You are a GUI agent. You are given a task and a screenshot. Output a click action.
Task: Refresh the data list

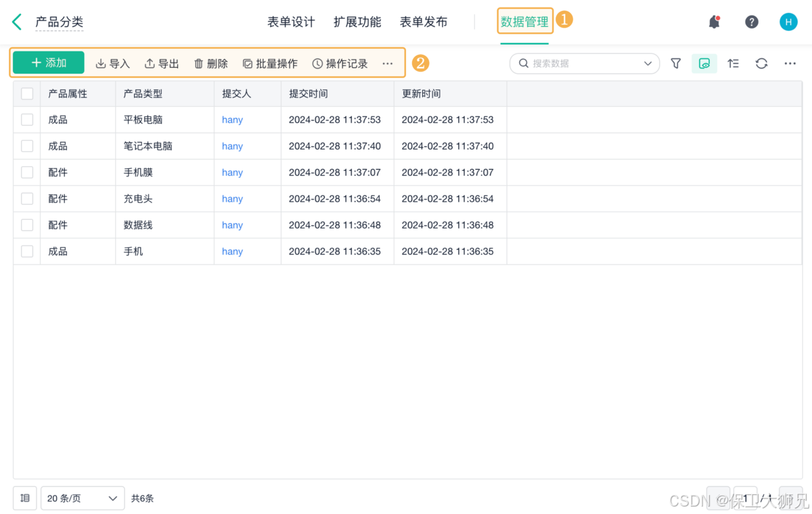[x=762, y=64]
